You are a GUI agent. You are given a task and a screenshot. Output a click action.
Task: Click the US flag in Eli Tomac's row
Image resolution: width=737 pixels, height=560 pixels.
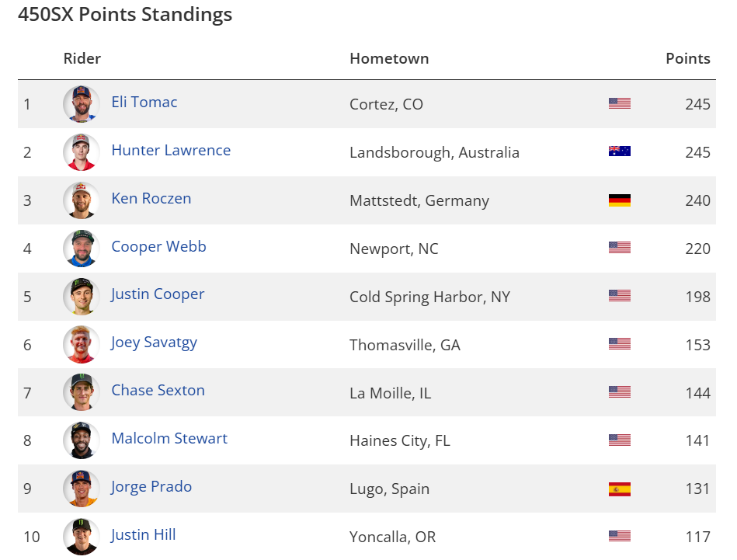619,103
